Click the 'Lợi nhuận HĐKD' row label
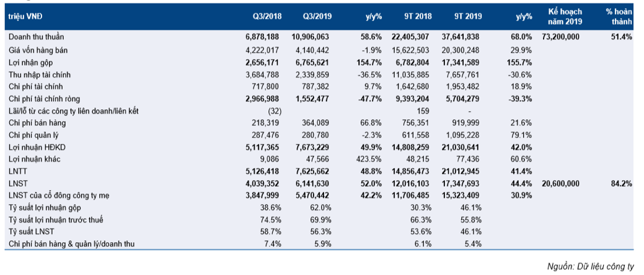 (36, 147)
